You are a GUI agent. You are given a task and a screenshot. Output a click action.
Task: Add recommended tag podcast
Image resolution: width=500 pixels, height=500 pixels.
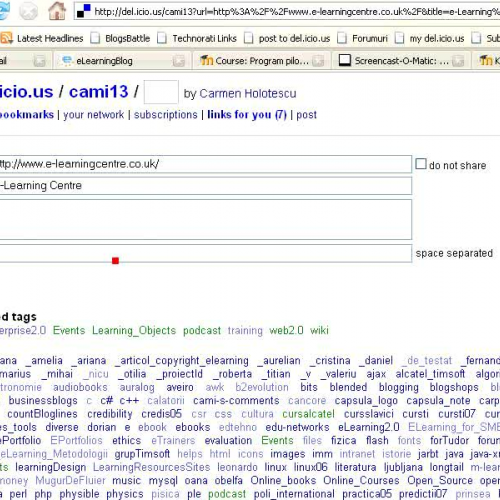click(202, 331)
